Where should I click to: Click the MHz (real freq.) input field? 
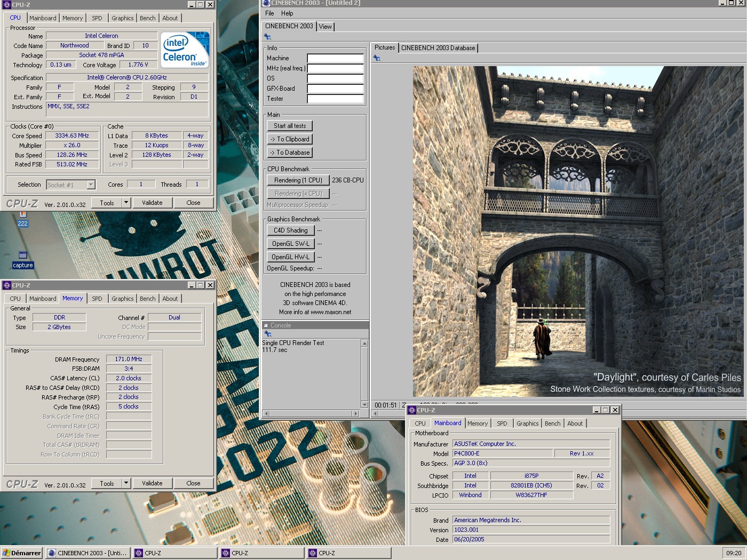[x=335, y=68]
